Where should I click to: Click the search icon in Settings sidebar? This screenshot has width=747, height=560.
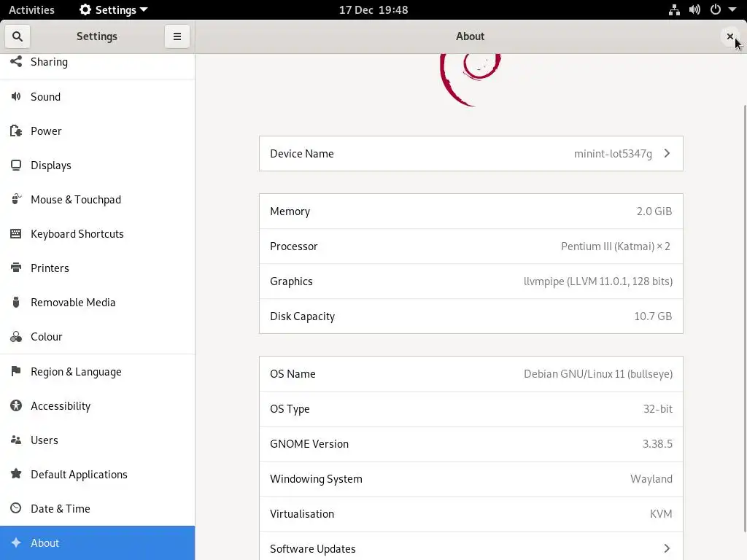(x=18, y=36)
